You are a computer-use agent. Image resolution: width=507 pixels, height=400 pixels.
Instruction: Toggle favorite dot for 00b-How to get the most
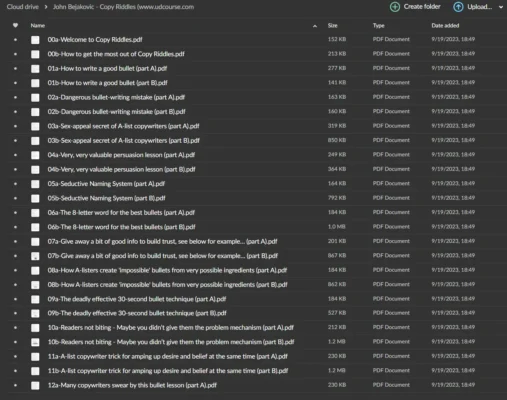point(15,54)
